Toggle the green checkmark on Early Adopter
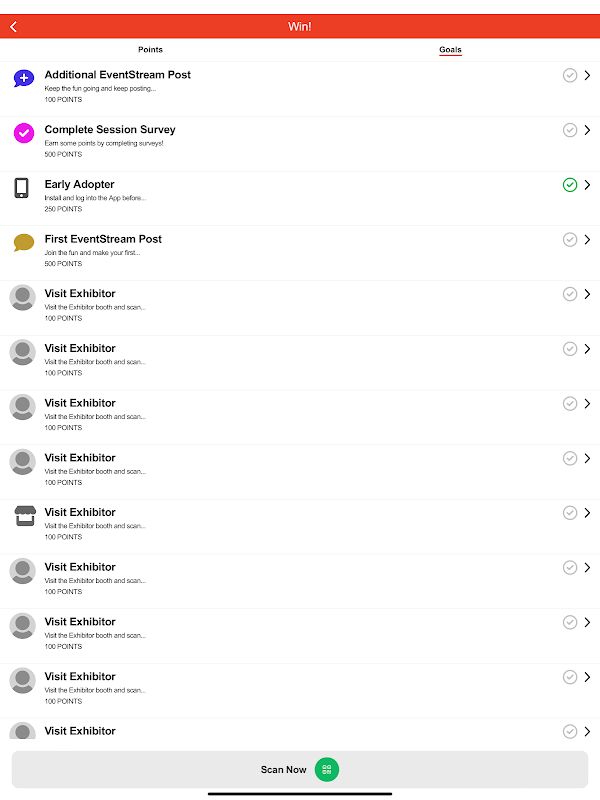The height and width of the screenshot is (800, 600). (x=570, y=185)
